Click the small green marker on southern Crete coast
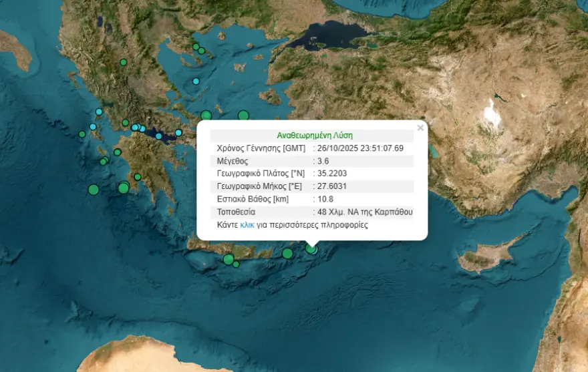 coord(236,264)
